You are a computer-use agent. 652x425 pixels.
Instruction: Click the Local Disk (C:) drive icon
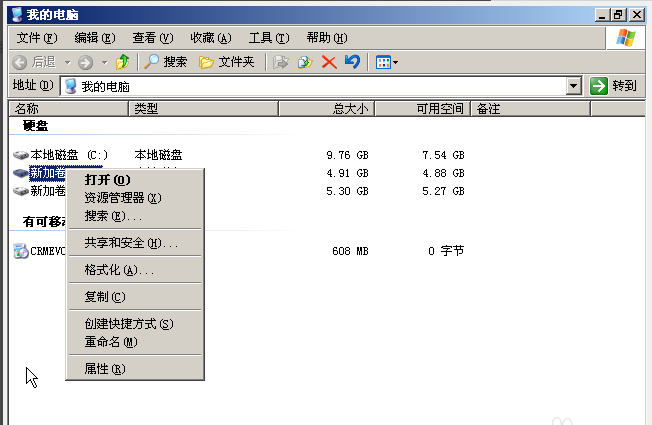point(22,155)
